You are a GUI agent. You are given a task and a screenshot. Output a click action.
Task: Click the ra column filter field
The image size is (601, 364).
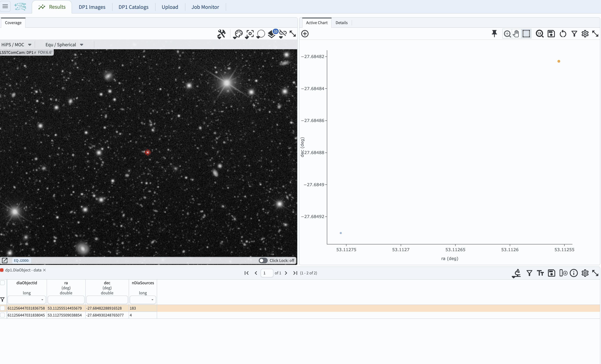tap(66, 300)
